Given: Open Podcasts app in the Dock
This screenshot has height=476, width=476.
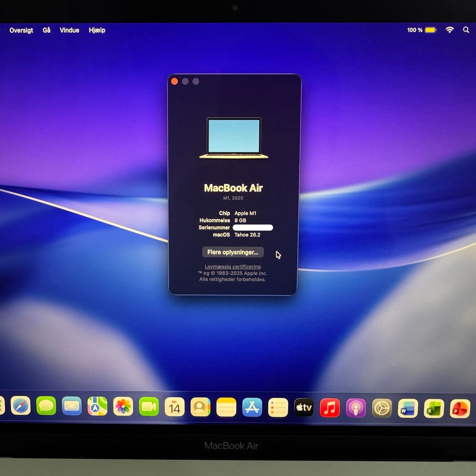Looking at the screenshot, I should [x=356, y=408].
